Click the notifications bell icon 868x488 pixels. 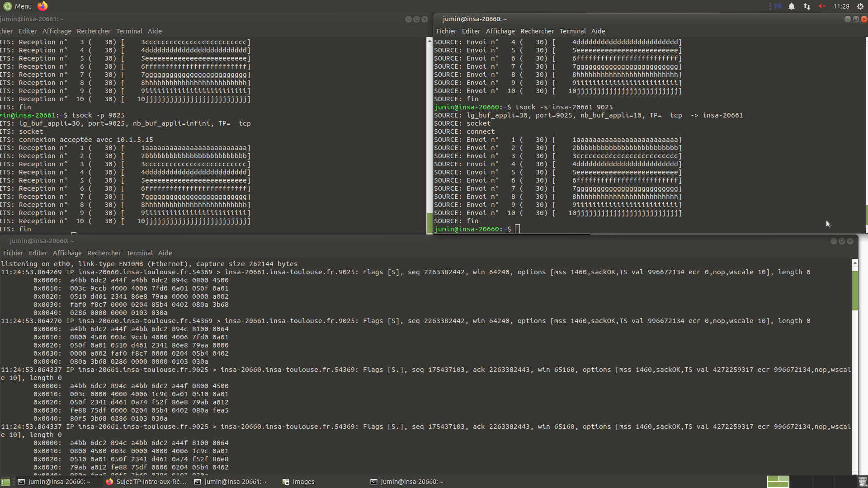792,6
